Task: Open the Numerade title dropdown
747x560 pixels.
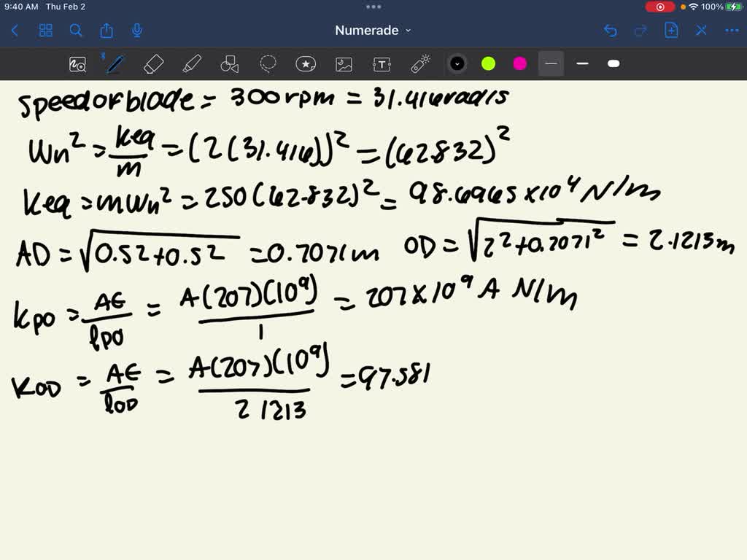Action: 372,31
